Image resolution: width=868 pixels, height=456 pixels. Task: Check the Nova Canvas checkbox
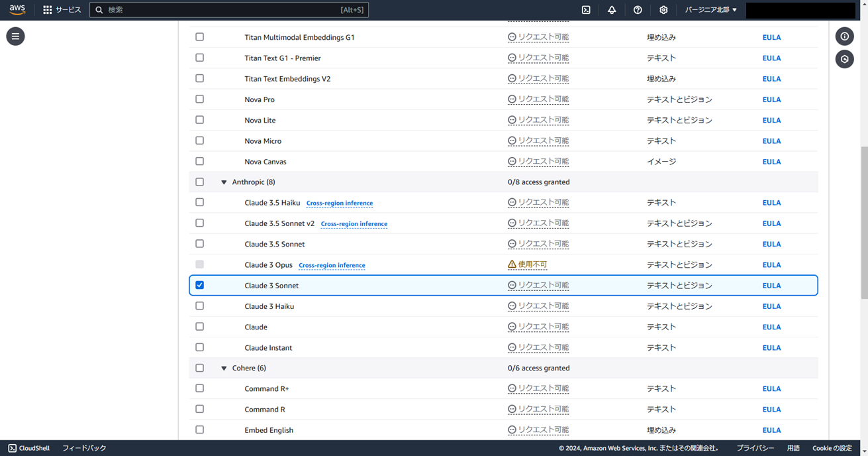(x=199, y=161)
